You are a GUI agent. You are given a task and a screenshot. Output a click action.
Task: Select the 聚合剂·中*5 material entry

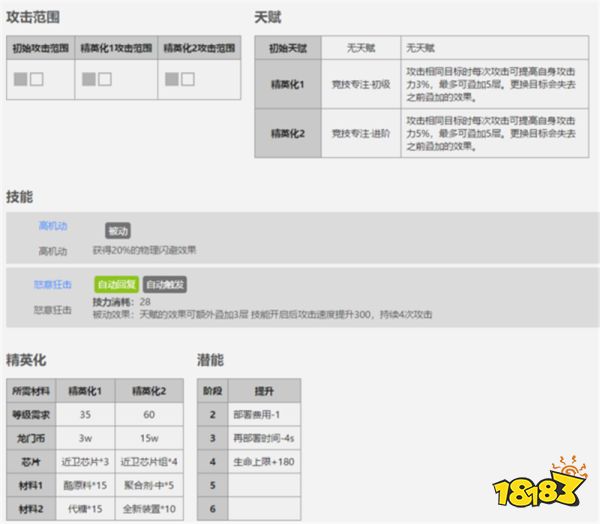148,486
